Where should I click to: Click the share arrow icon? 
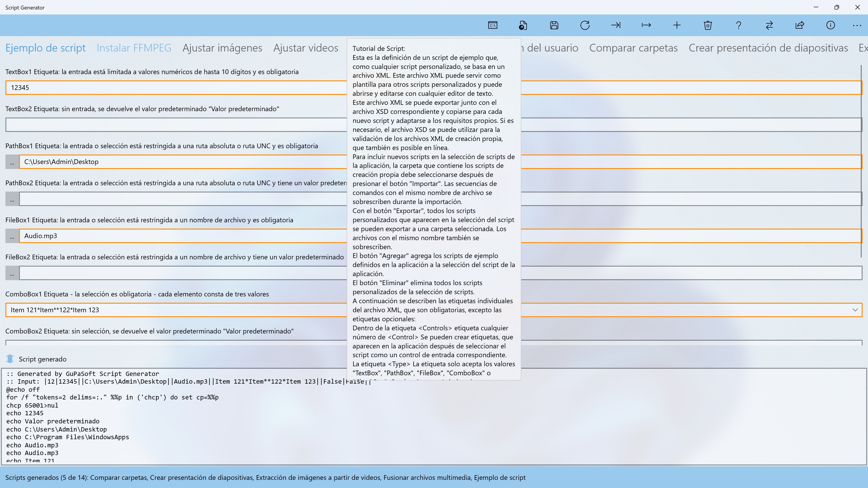click(800, 25)
